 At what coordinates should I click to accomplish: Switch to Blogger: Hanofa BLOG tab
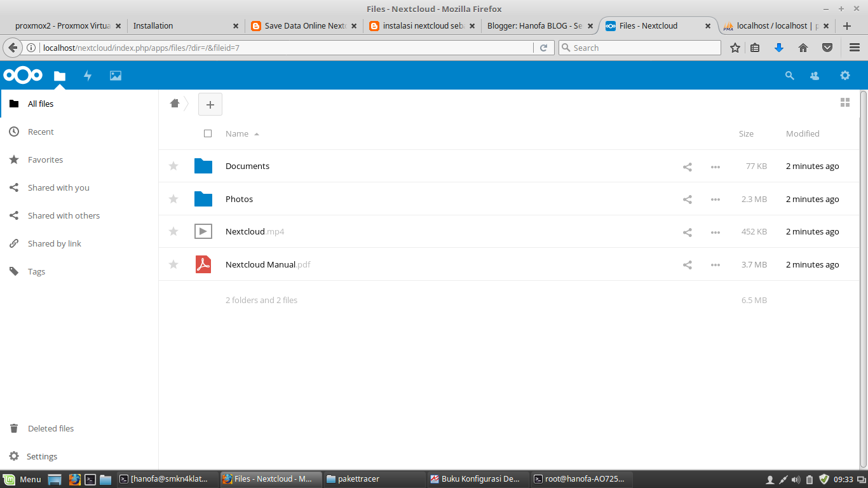[541, 26]
